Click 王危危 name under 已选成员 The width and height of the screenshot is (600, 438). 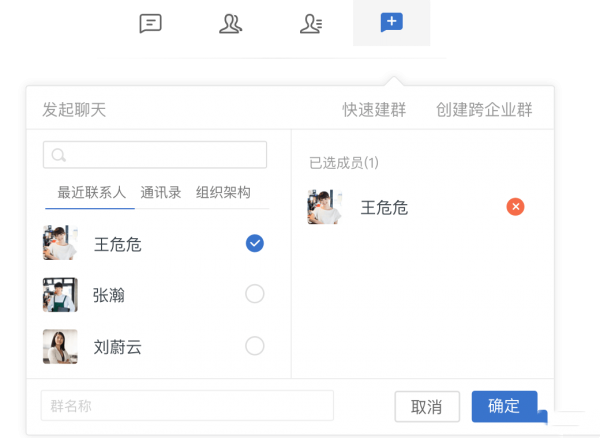coord(384,208)
